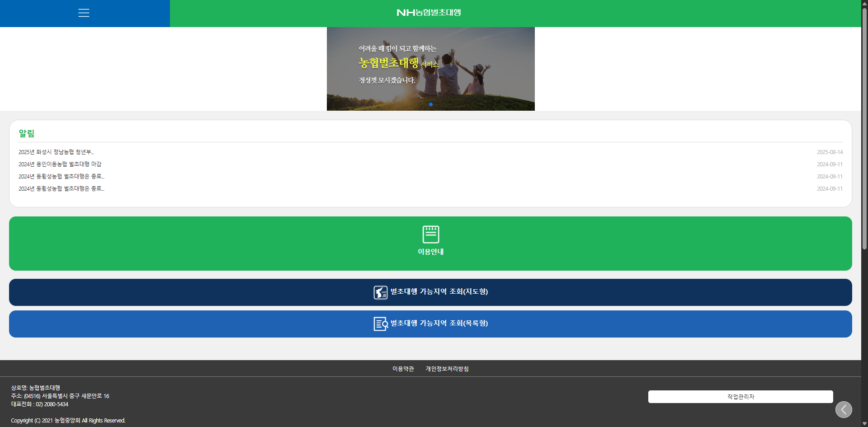Open the 이용약관 footer link
Screen dimensions: 868x427
coord(403,369)
